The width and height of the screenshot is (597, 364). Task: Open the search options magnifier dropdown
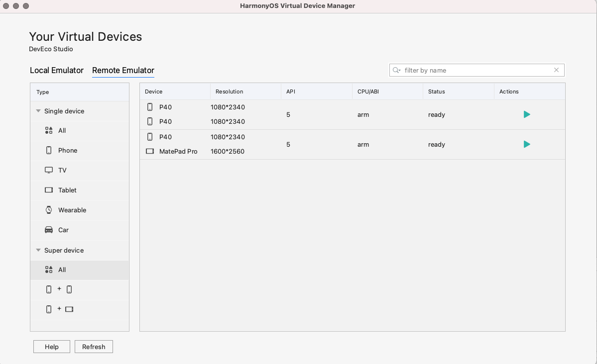[x=397, y=70]
